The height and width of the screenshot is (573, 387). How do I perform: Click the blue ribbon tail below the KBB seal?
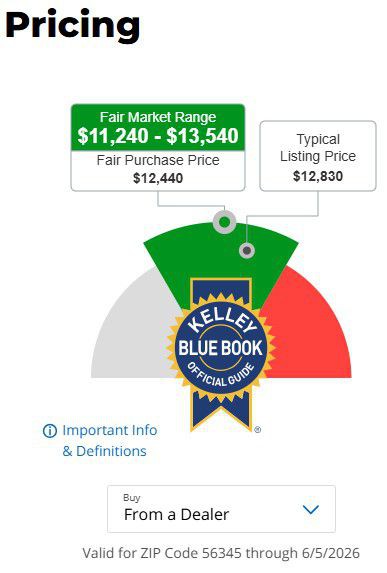[x=221, y=411]
